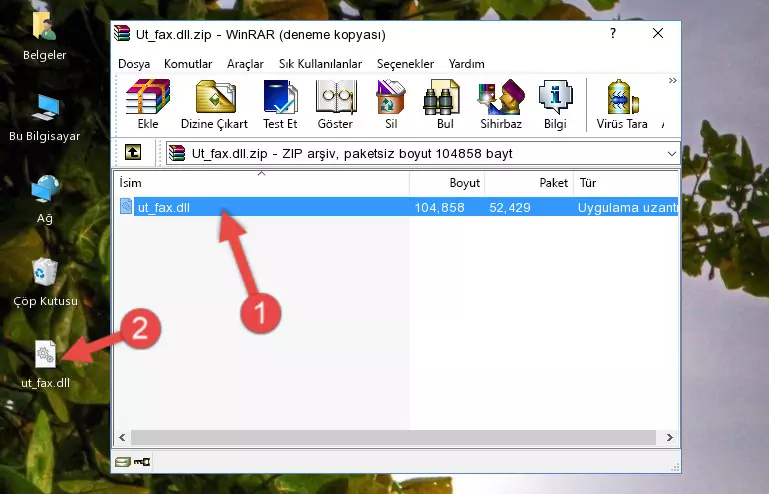
Task: Select Bu Bilgisayar desktop icon
Action: click(x=45, y=117)
